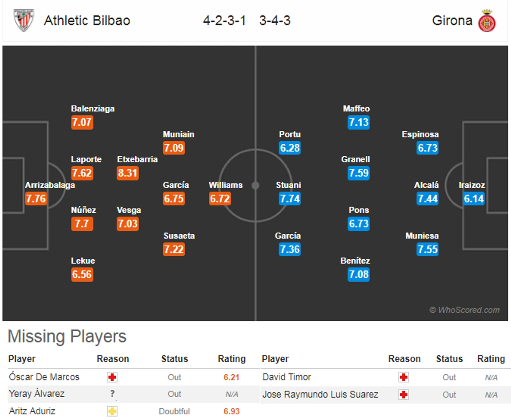Viewport: 511px width, 420px height.
Task: Click Óscar De Marcos red cross injury icon
Action: click(x=112, y=377)
